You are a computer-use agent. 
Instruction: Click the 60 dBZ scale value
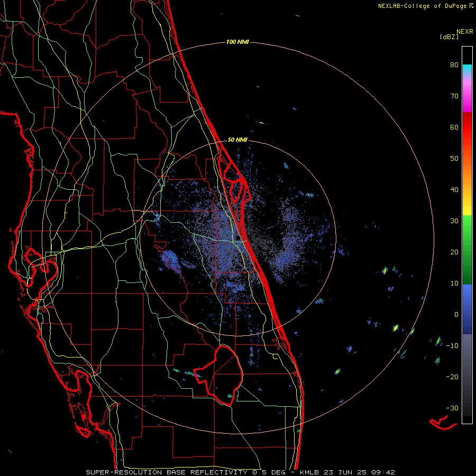coord(454,127)
